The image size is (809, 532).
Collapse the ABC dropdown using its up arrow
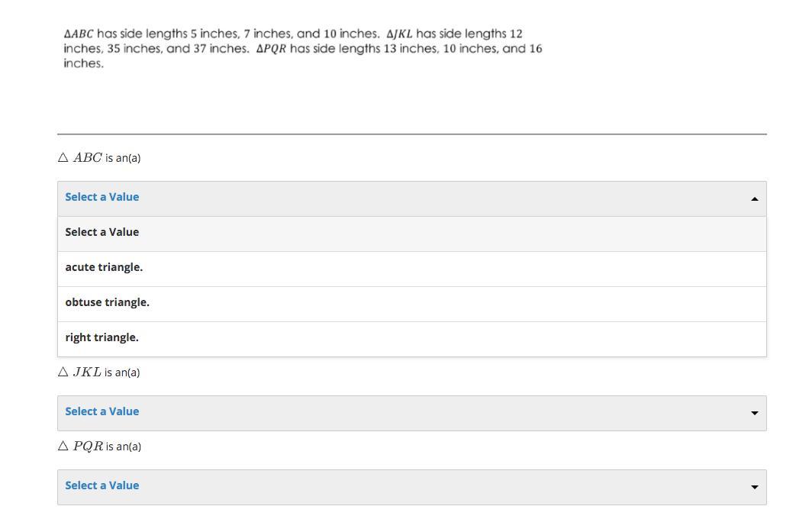tap(754, 198)
